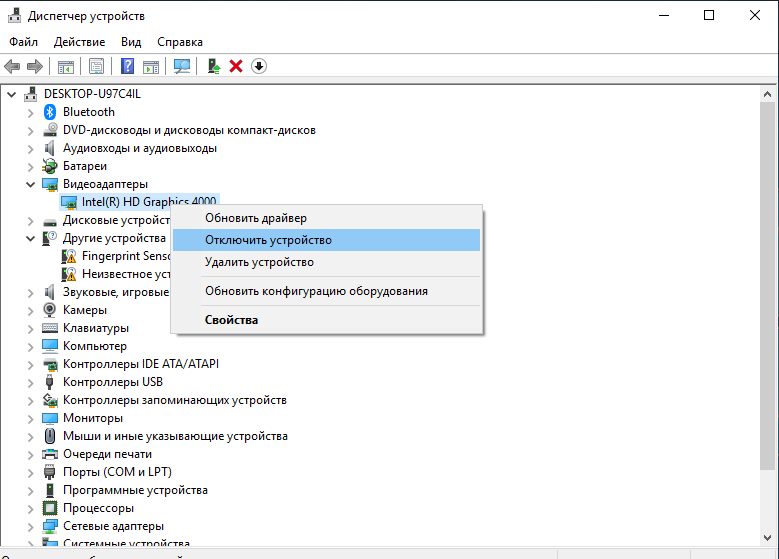Click the Неизвестное устройство warning icon
This screenshot has width=779, height=559.
[69, 274]
